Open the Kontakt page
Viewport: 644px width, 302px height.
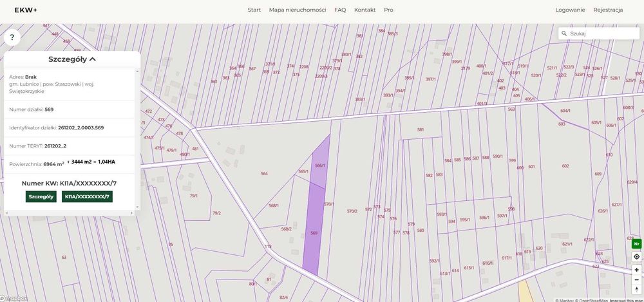pos(365,10)
